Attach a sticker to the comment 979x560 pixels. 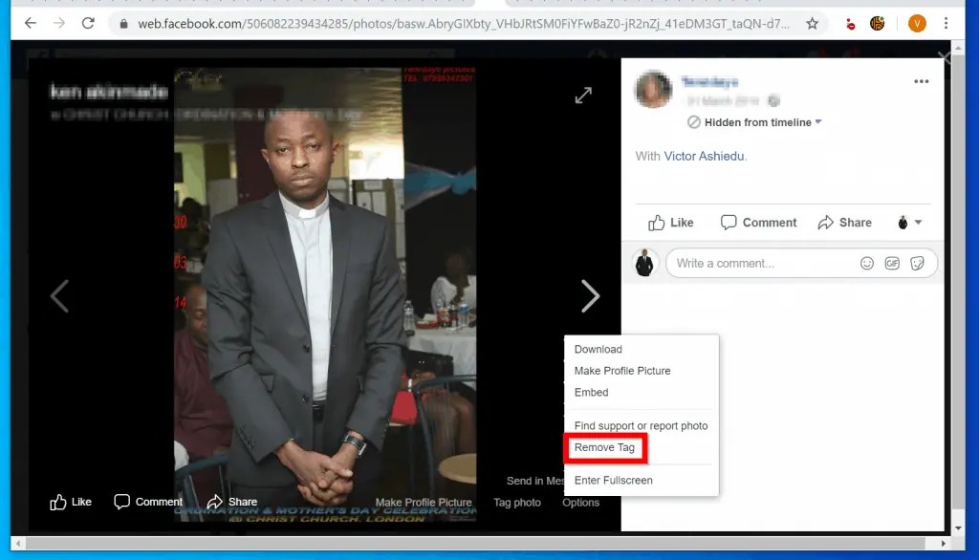click(x=917, y=263)
